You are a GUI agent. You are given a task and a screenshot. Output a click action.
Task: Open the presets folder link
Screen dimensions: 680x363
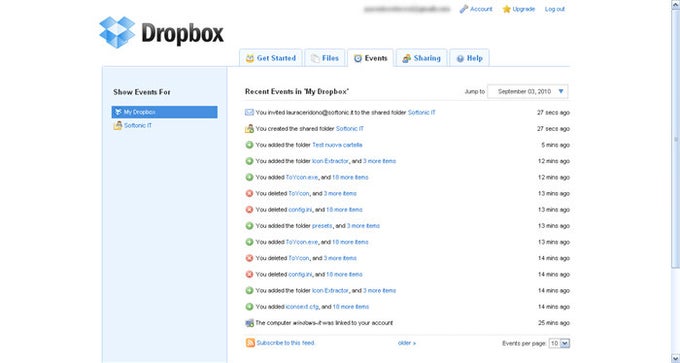(x=322, y=226)
